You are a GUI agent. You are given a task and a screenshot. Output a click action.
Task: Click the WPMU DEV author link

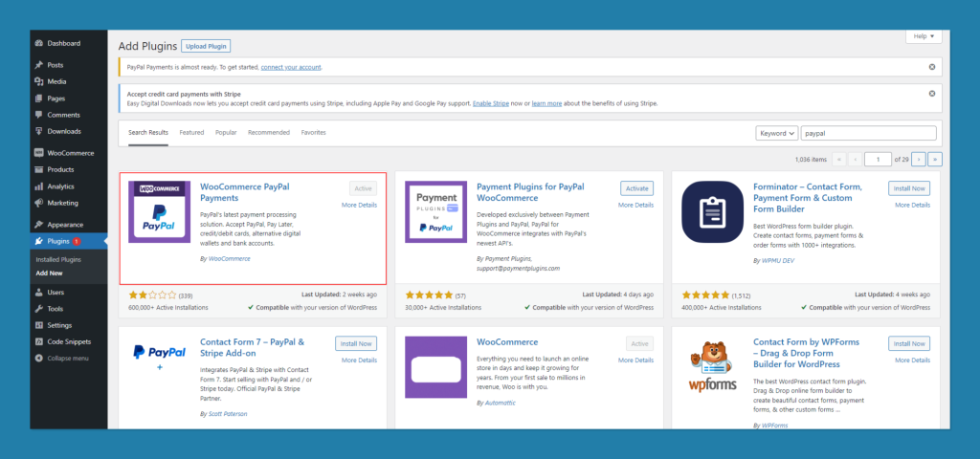(x=777, y=259)
